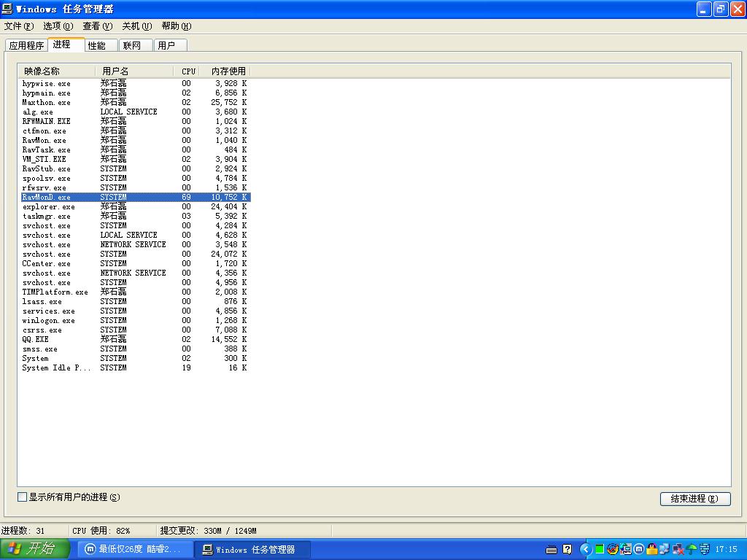The width and height of the screenshot is (747, 560).
Task: Click the Task Manager title bar icon
Action: (x=7, y=9)
